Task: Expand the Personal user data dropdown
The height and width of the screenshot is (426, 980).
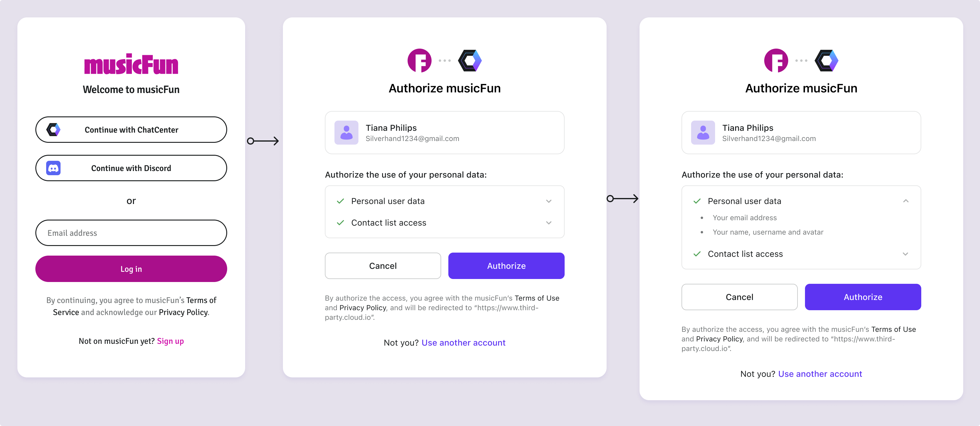Action: click(x=549, y=201)
